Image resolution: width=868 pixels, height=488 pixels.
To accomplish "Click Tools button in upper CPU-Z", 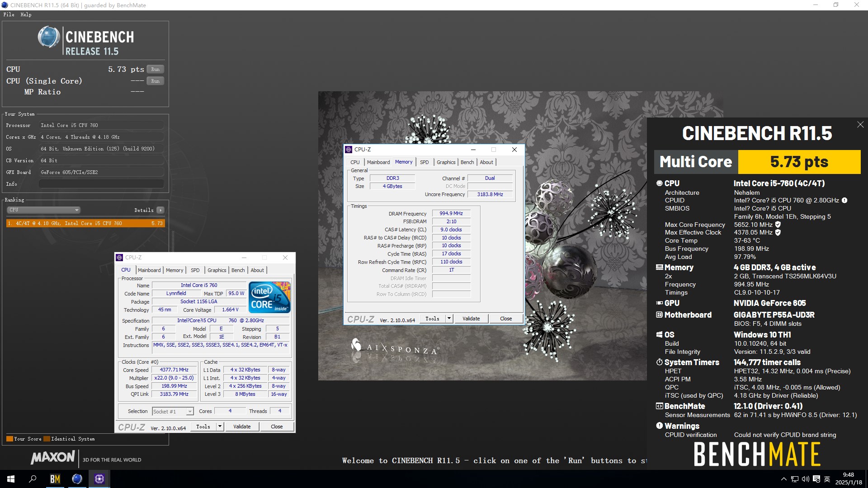I will 432,319.
